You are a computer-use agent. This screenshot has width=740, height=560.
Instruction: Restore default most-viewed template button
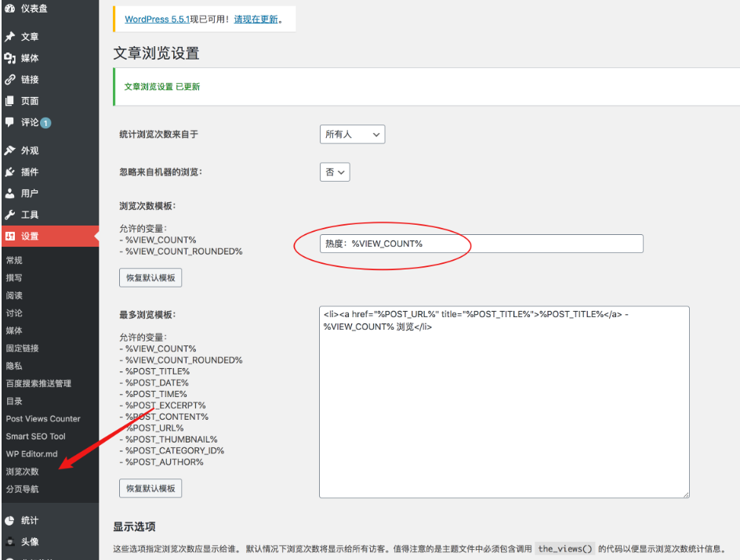click(151, 489)
